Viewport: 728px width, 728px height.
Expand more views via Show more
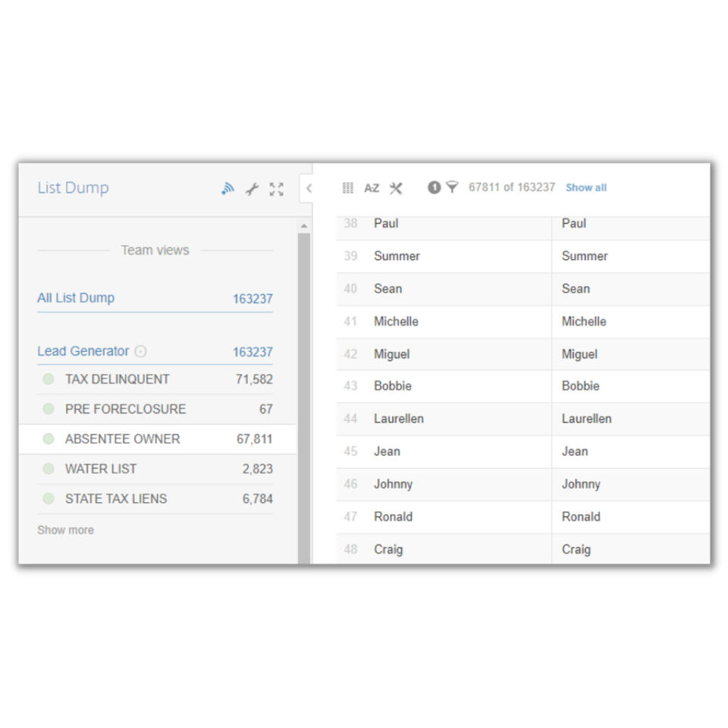(65, 530)
